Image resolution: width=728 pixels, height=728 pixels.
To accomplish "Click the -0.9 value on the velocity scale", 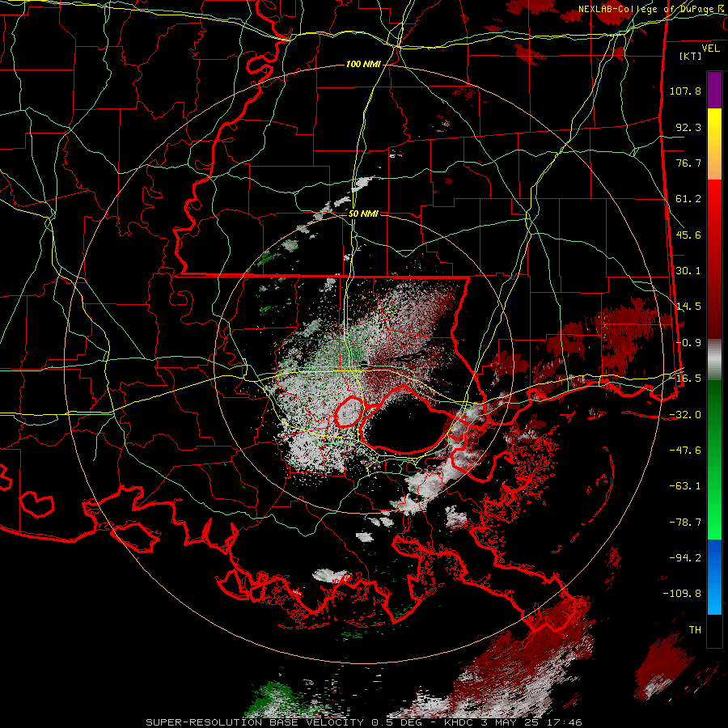I will (x=688, y=343).
